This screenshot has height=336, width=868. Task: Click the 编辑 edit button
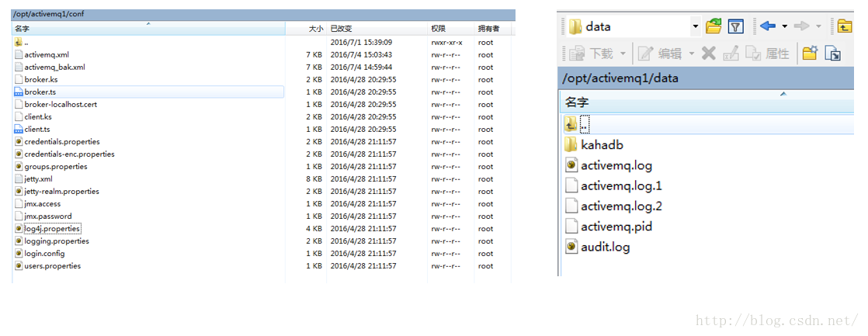coord(660,53)
